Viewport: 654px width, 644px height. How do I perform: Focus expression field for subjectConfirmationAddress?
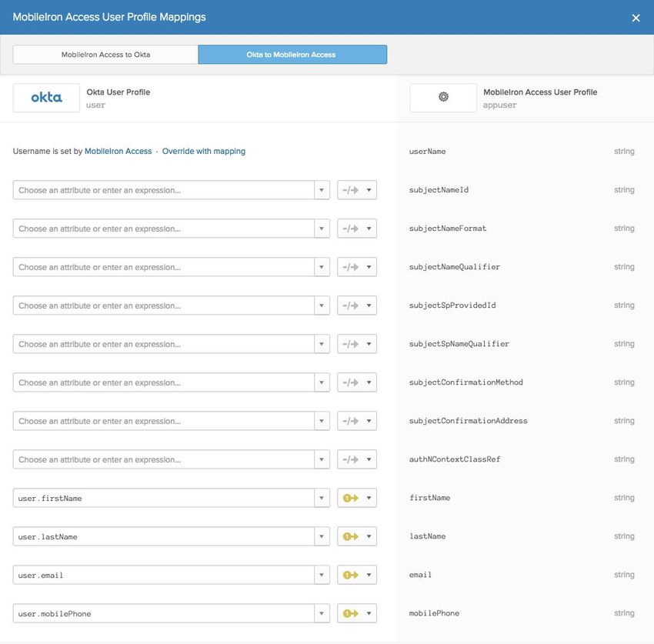pos(163,421)
